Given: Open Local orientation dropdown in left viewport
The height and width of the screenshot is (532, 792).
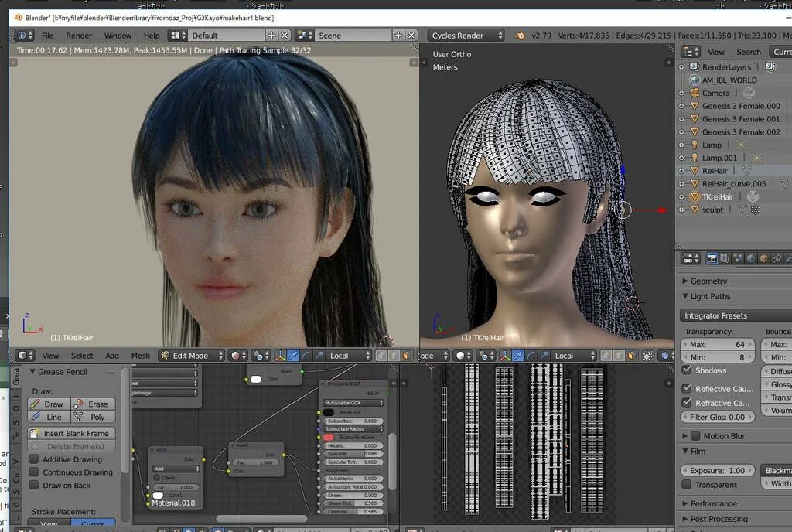Looking at the screenshot, I should pos(349,356).
